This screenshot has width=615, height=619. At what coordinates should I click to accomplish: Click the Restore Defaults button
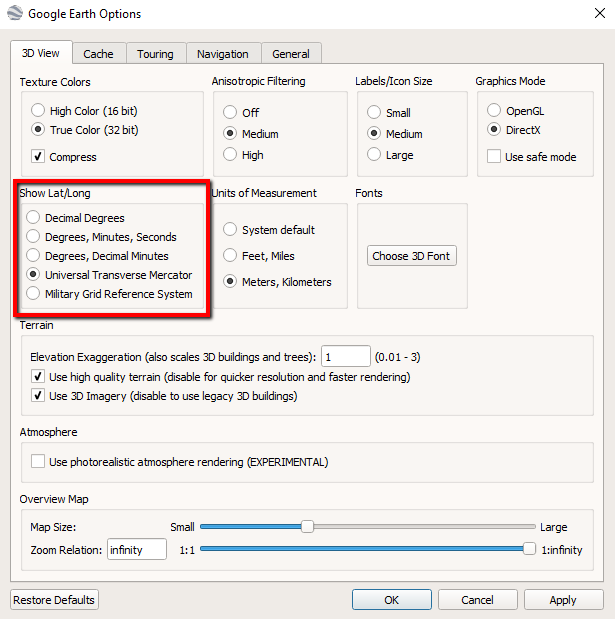coord(54,600)
